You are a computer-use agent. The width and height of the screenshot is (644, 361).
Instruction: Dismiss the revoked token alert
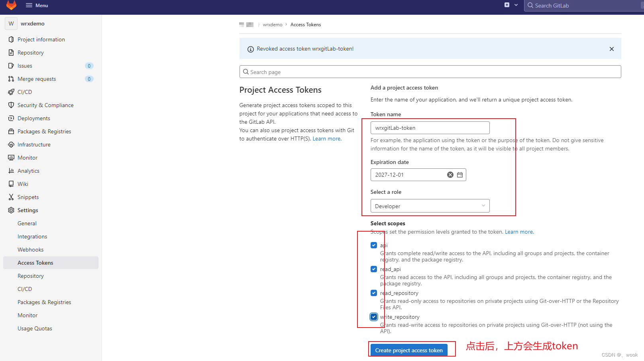tap(612, 49)
